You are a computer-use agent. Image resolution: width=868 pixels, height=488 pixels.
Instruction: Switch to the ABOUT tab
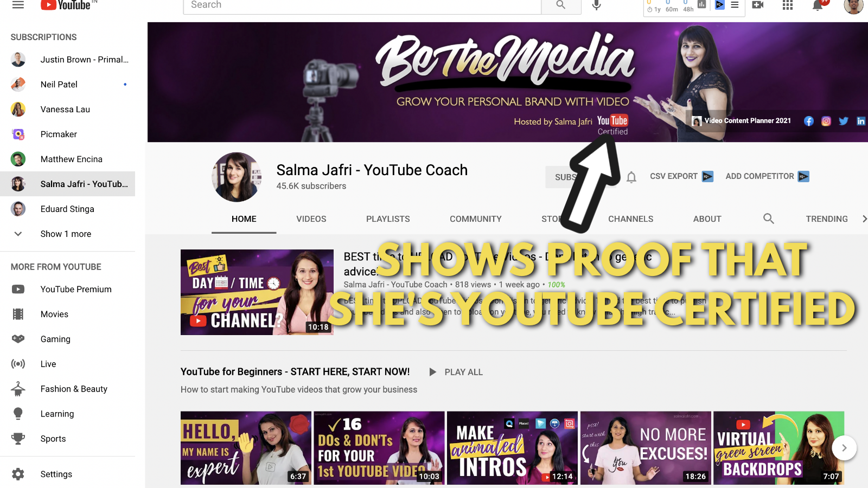click(x=707, y=219)
